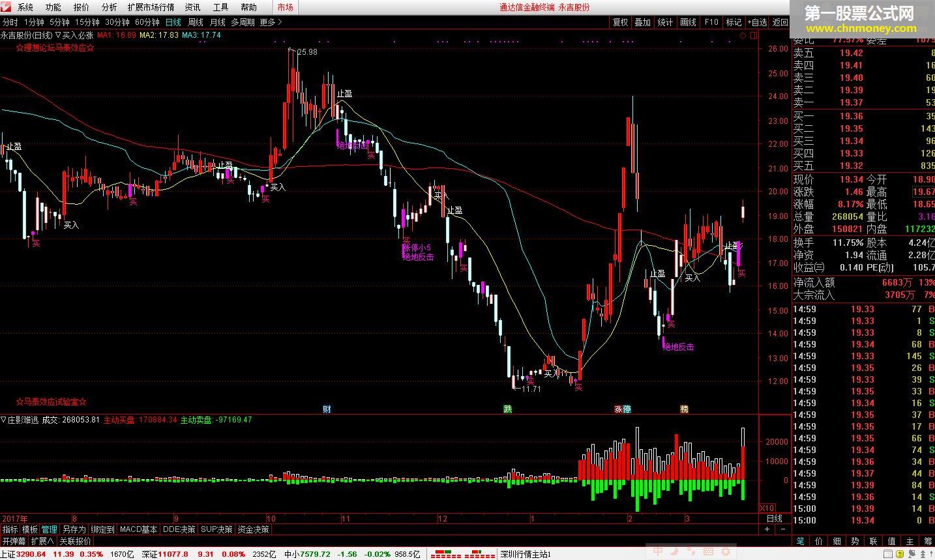
Task: Switch to 30分钟 period
Action: point(117,22)
